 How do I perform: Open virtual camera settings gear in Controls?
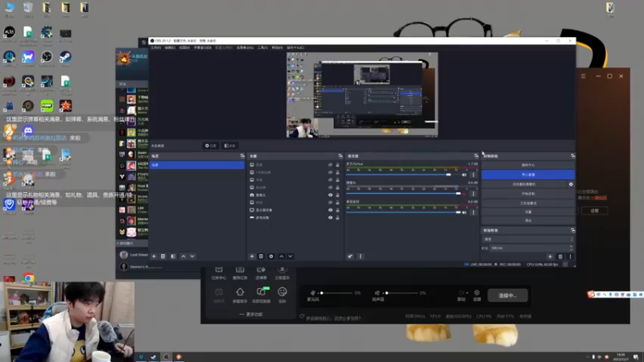click(x=571, y=184)
